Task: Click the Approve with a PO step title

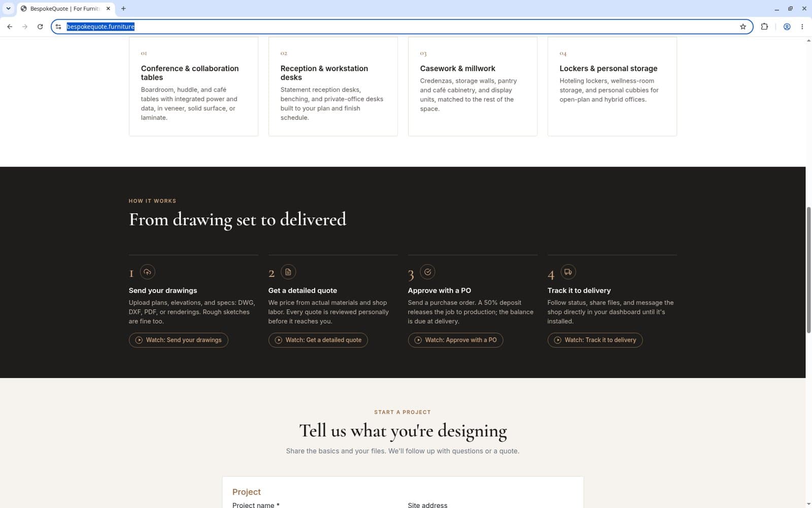Action: coord(439,291)
